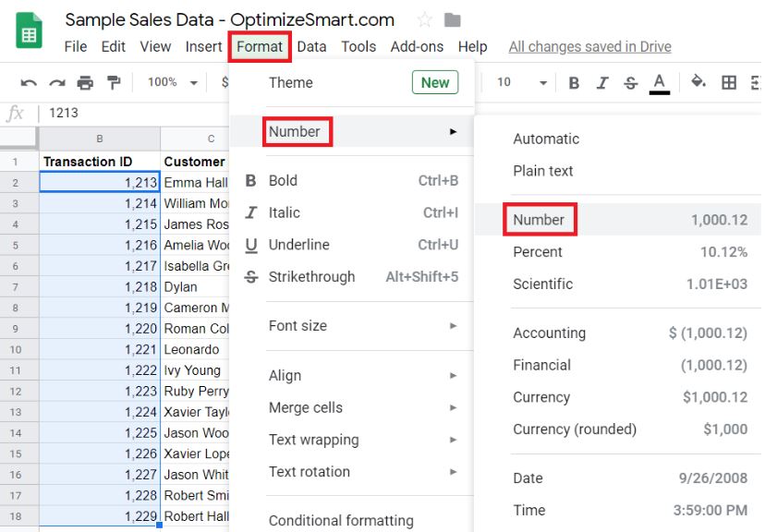Toggle italic via toolbar I icon
This screenshot has height=532, width=765.
602,83
